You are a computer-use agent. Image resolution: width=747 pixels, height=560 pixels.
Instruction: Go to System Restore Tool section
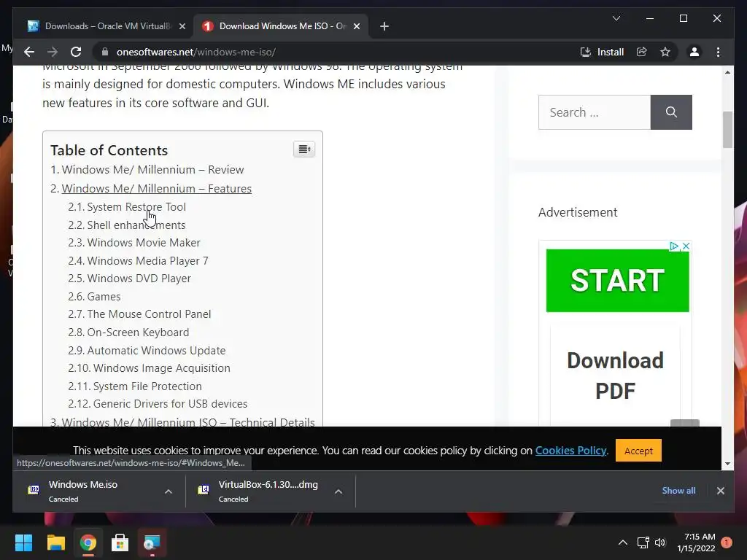136,206
